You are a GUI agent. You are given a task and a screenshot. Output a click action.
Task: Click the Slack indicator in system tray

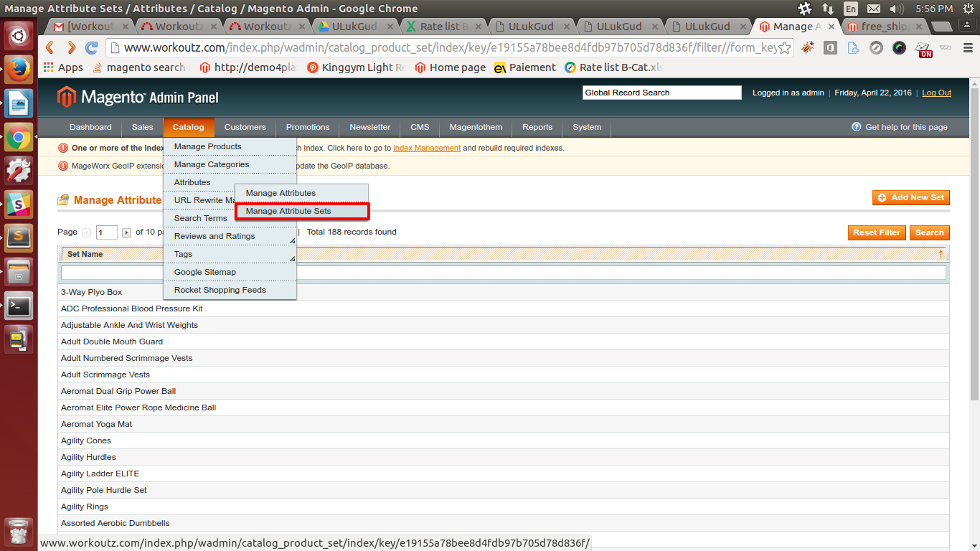[805, 9]
